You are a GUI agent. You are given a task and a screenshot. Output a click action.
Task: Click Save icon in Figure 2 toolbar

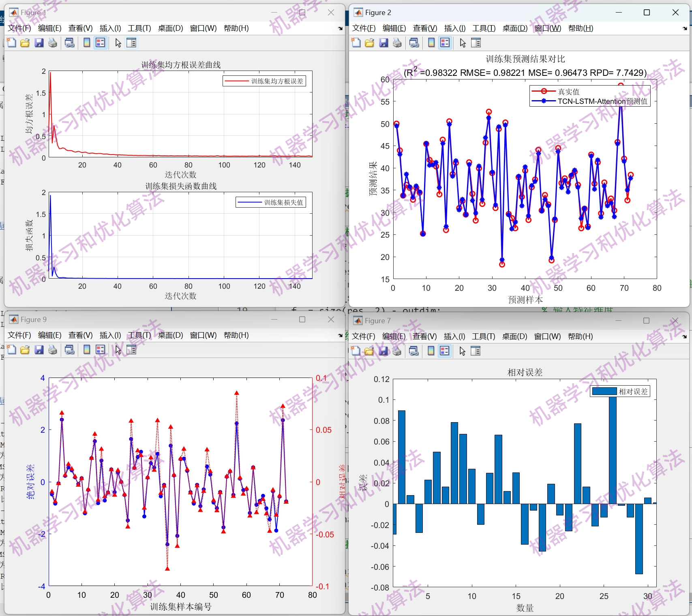pyautogui.click(x=383, y=43)
